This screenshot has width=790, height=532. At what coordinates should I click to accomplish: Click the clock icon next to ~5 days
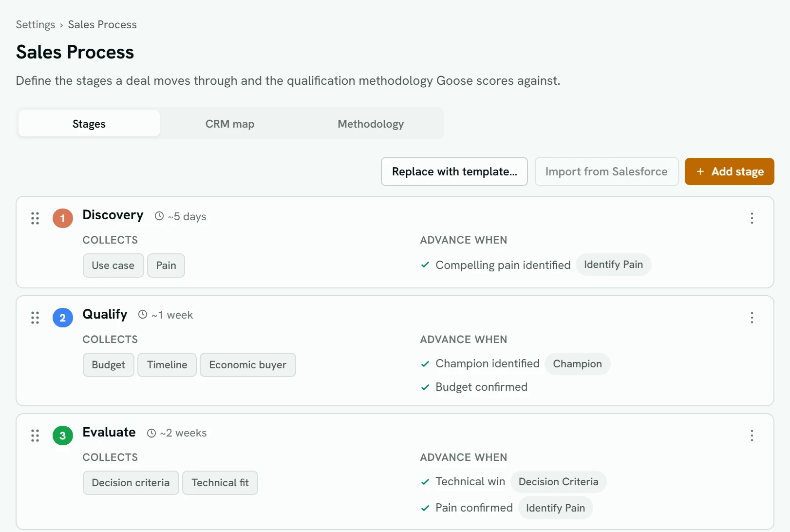[159, 216]
